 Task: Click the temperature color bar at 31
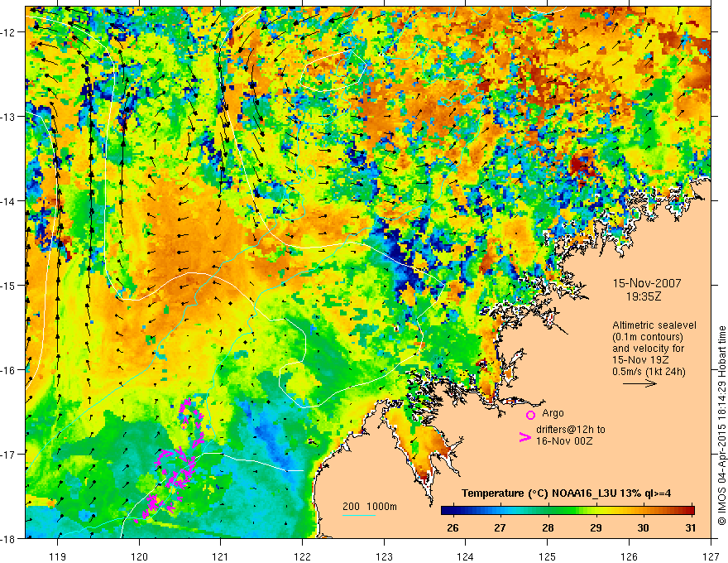pos(690,511)
